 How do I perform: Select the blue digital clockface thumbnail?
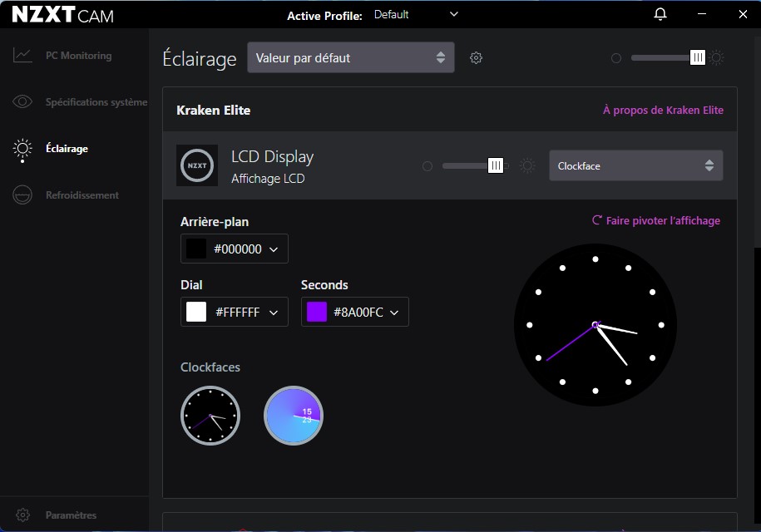coord(293,416)
